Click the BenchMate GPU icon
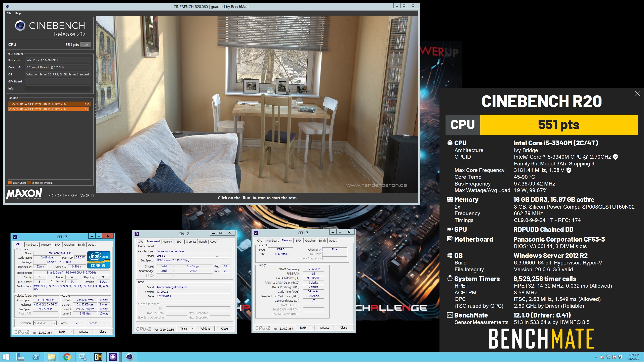 point(450,229)
